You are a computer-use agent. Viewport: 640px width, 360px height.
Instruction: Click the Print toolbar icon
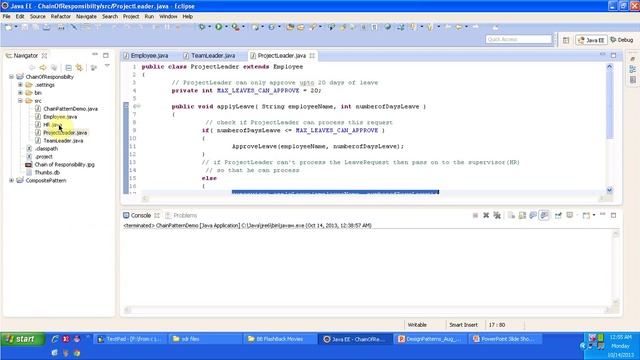pos(61,27)
